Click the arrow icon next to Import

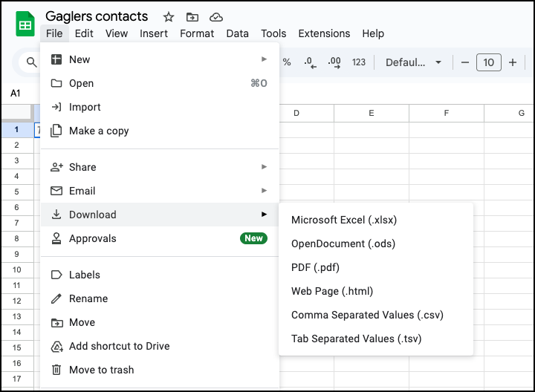[56, 107]
